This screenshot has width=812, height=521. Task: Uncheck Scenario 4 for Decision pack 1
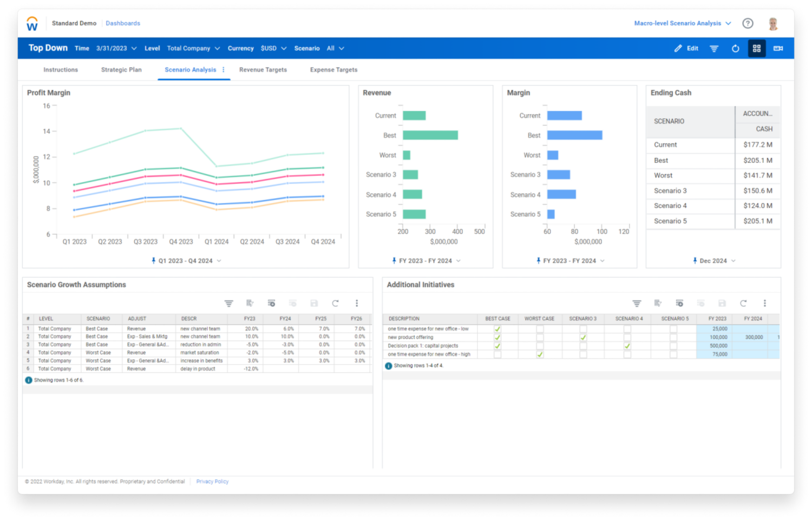pyautogui.click(x=627, y=346)
